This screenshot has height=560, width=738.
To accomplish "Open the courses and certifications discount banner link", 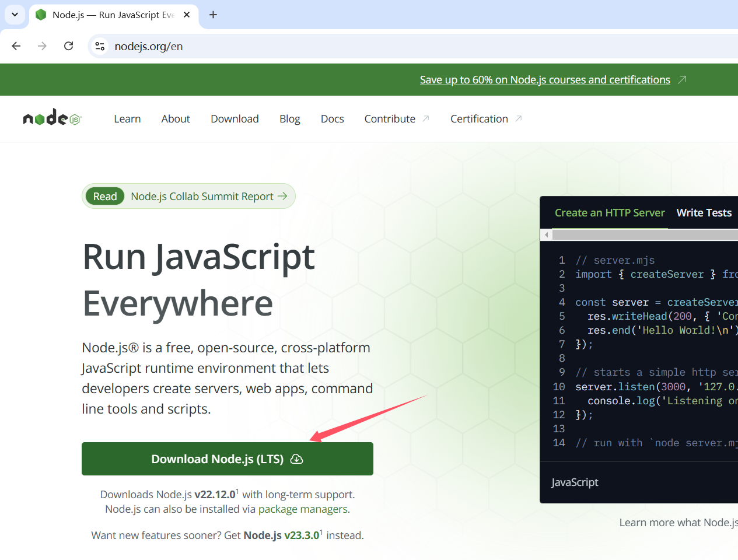I will tap(545, 80).
